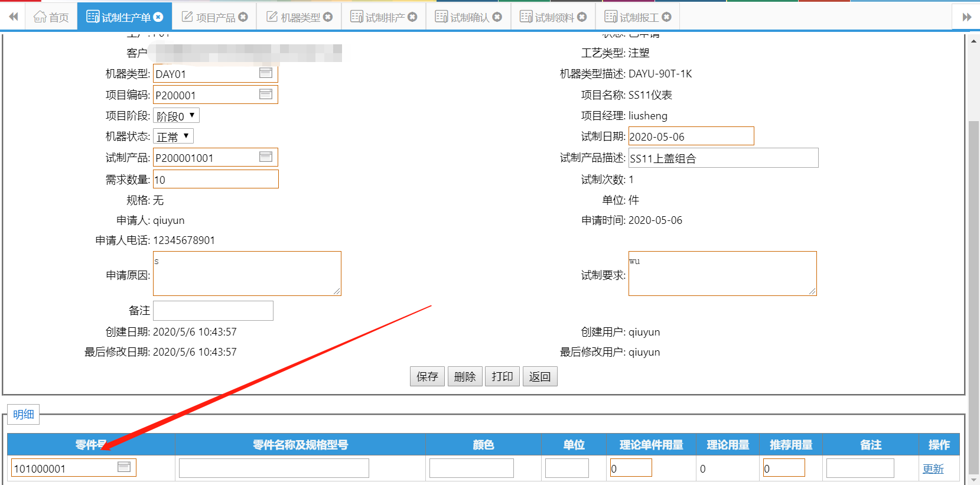The height and width of the screenshot is (485, 980).
Task: Close the 项目产品 tab
Action: point(243,17)
